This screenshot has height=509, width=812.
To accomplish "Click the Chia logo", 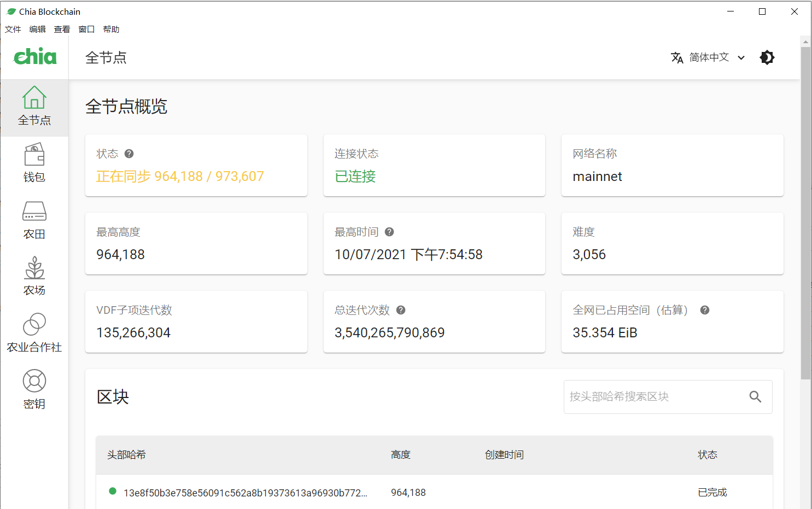I will pyautogui.click(x=35, y=56).
